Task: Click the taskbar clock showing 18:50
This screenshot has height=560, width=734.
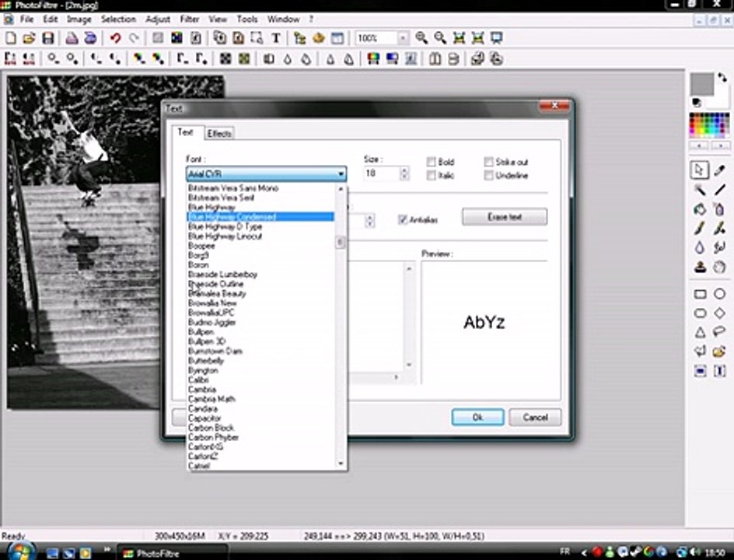Action: [715, 553]
